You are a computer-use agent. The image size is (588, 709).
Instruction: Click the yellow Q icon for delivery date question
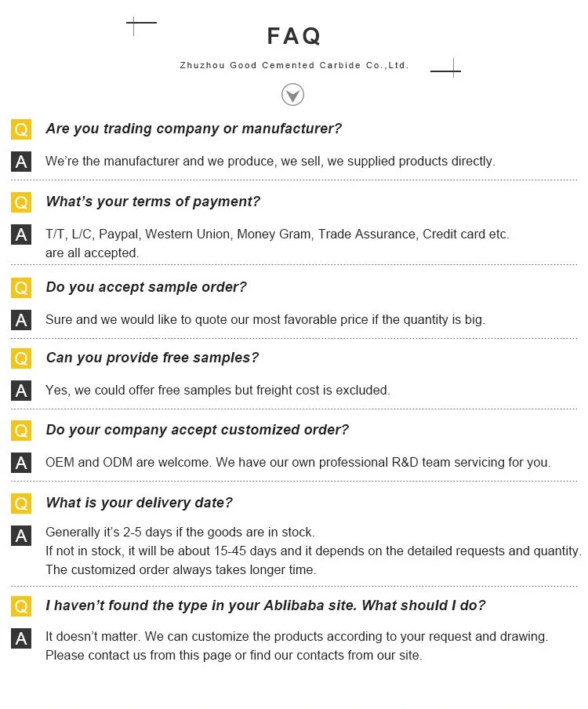click(x=21, y=504)
